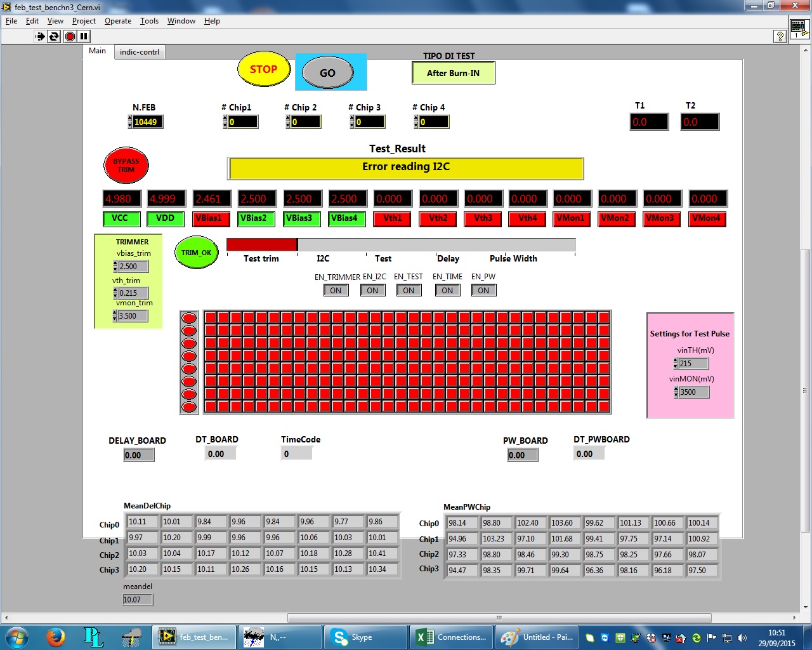Click the vinTH(mV) input field
The width and height of the screenshot is (812, 650).
click(x=693, y=364)
